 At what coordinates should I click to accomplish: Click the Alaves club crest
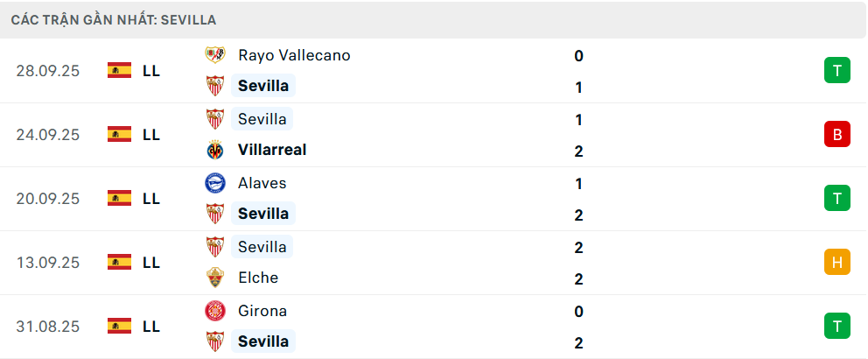pos(214,183)
